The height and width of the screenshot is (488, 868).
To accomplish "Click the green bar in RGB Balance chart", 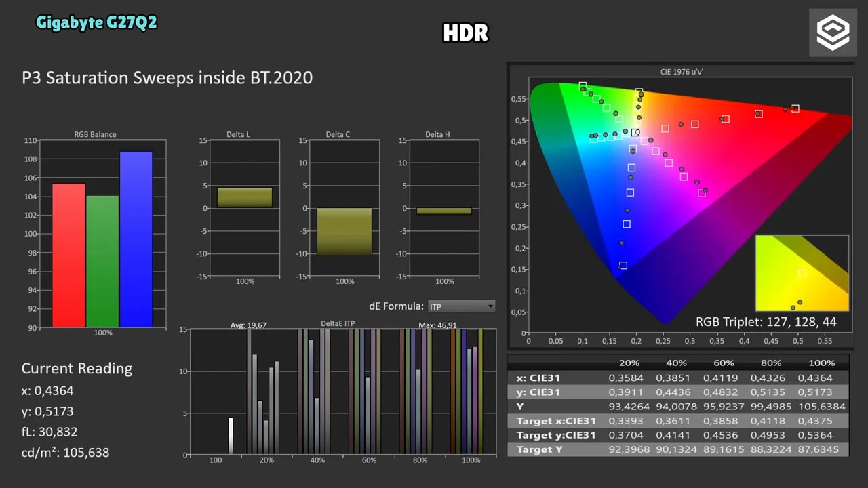I will pos(102,261).
